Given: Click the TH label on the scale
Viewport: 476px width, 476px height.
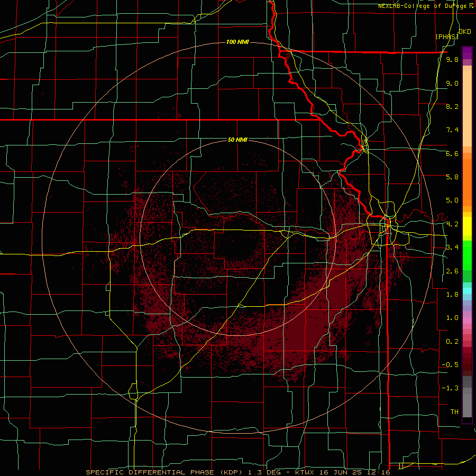Looking at the screenshot, I should coord(454,412).
